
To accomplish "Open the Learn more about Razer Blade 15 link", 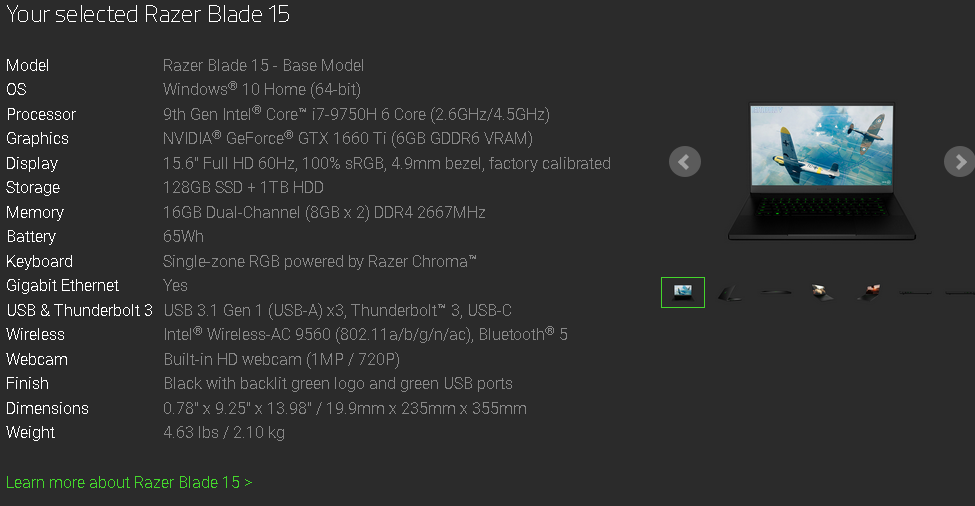I will 129,482.
